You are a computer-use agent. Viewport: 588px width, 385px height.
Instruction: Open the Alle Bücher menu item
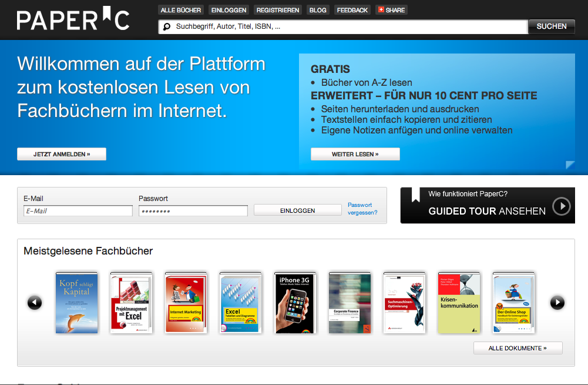tap(181, 10)
